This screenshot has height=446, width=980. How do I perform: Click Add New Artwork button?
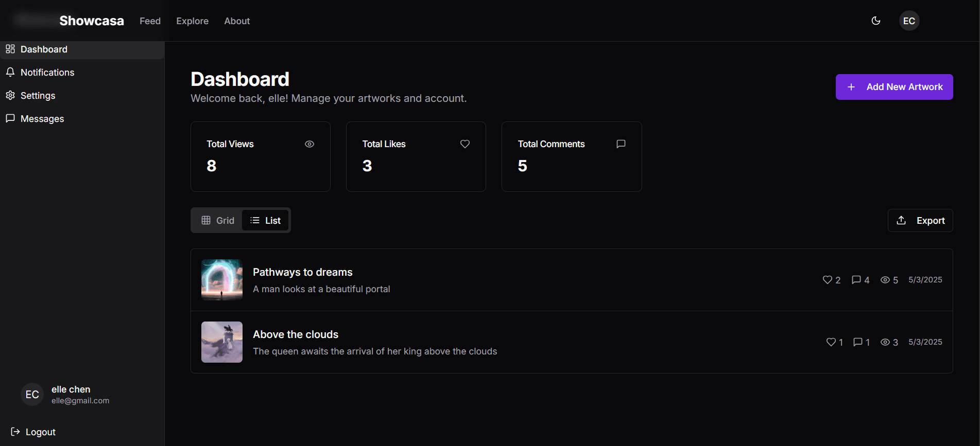[894, 87]
